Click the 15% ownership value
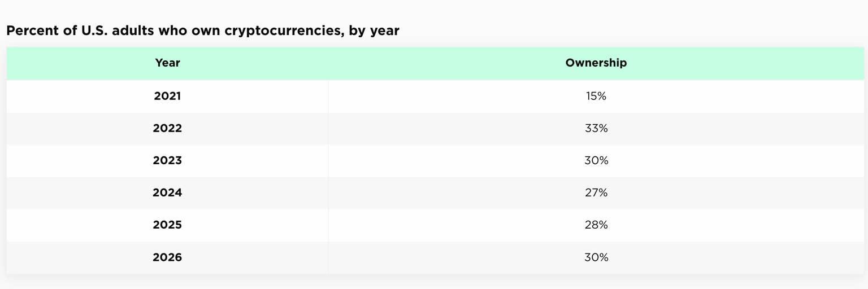This screenshot has height=289, width=868. coord(596,96)
